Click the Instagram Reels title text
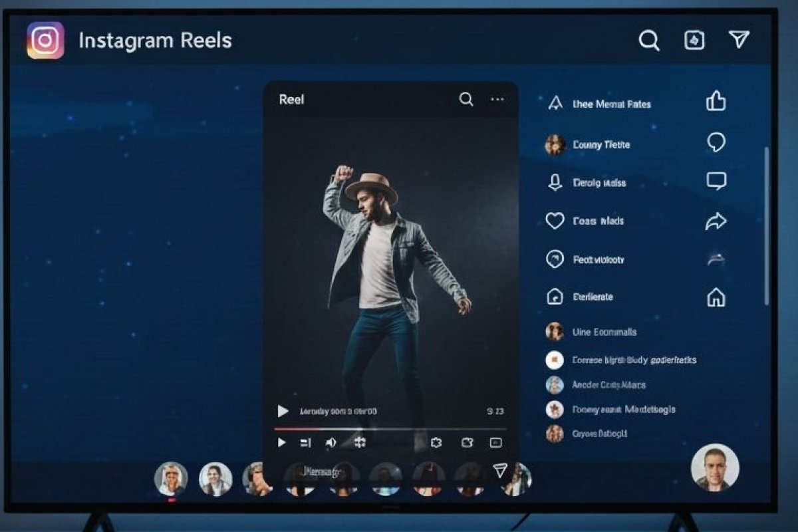Screen dimensions: 798x532 point(155,41)
